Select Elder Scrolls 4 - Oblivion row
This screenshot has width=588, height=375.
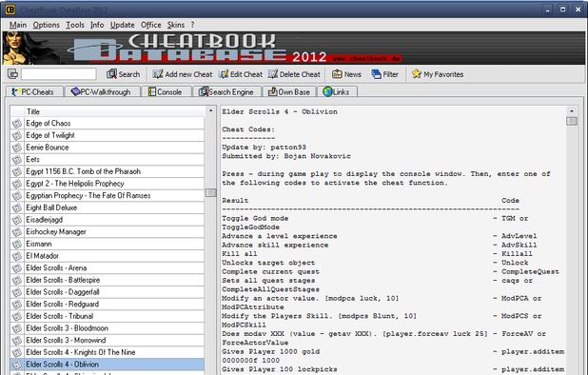pos(108,365)
